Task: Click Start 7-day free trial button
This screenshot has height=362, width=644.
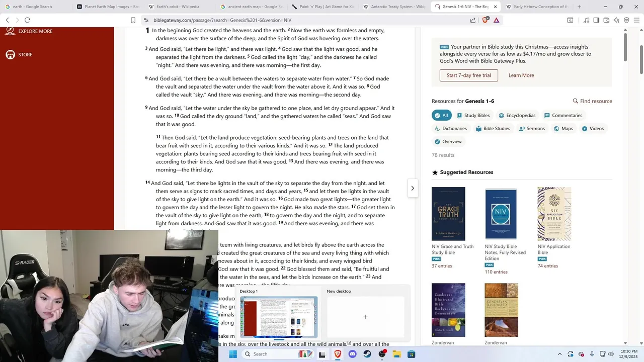Action: [468, 75]
